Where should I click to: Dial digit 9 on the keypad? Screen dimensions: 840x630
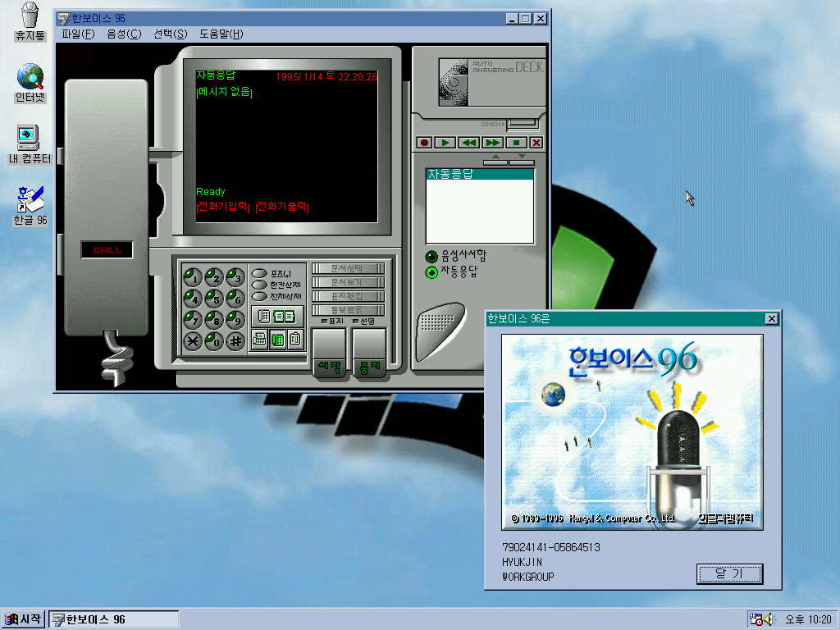click(x=235, y=320)
